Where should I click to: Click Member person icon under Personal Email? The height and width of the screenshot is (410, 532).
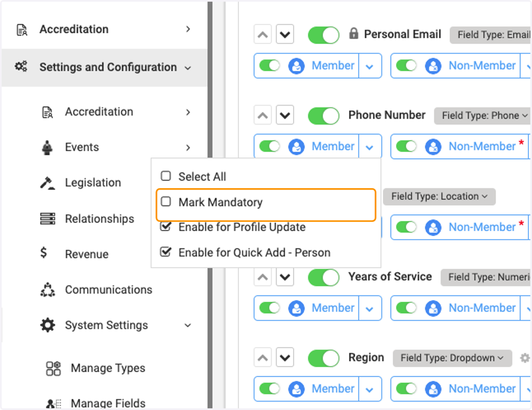pos(296,66)
